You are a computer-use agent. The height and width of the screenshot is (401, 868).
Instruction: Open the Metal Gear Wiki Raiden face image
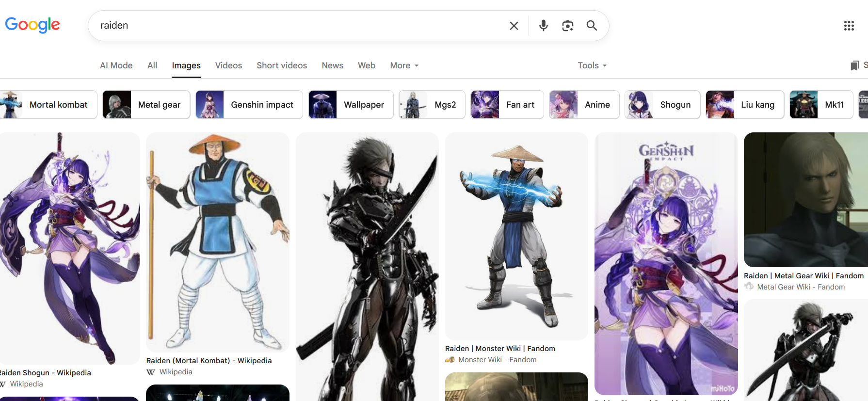point(806,200)
